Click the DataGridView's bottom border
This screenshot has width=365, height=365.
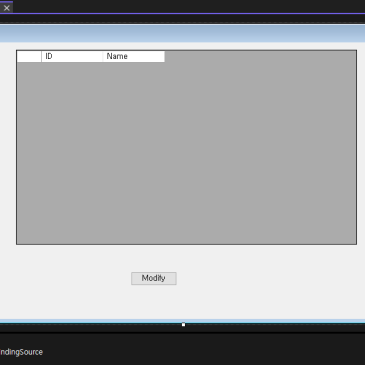coord(187,244)
